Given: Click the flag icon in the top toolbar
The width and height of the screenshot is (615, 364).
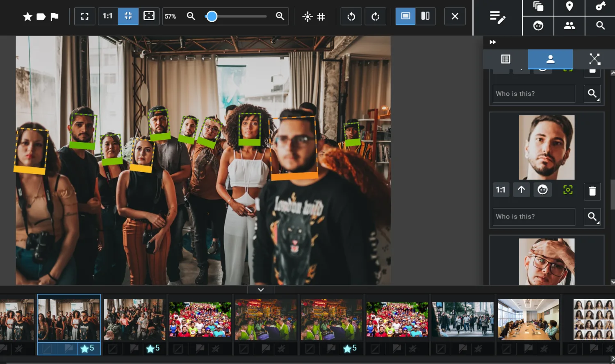Looking at the screenshot, I should click(x=55, y=16).
